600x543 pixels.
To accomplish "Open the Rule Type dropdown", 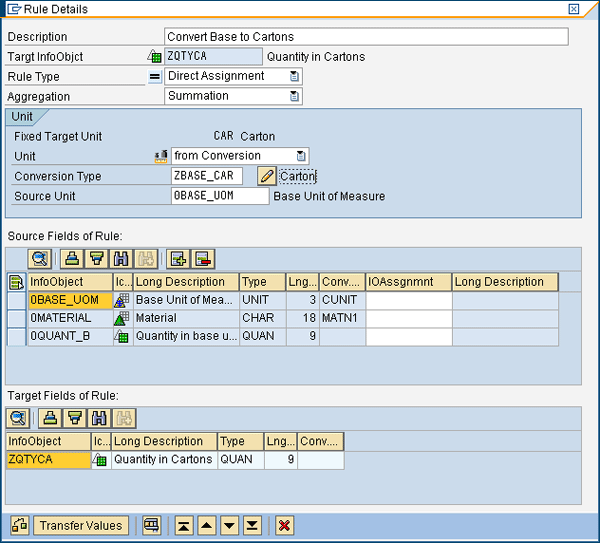I will pos(294,76).
